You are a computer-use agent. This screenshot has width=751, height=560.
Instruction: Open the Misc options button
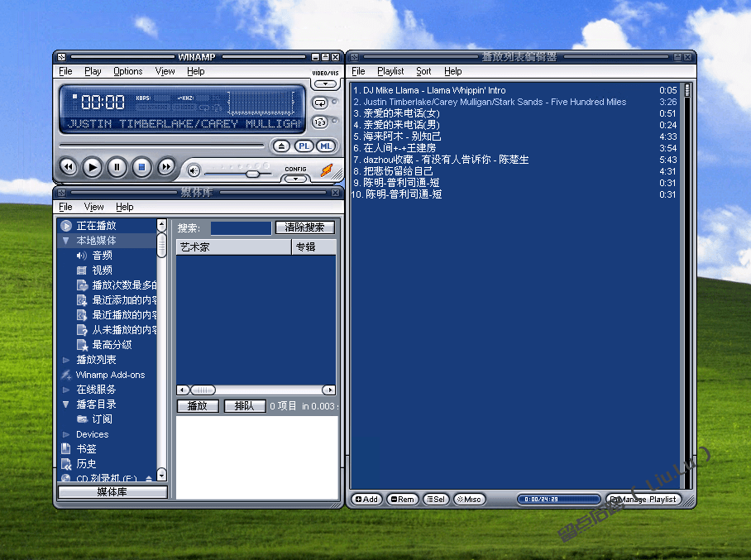470,499
